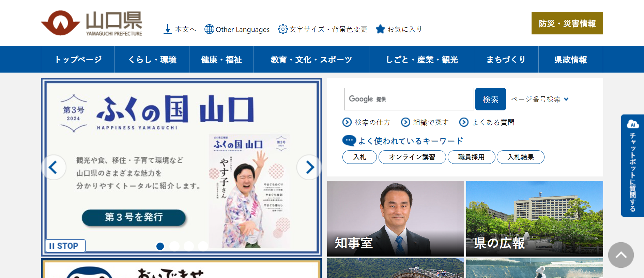Viewport: 644px width, 278px height.
Task: Open the 県の広報 thumbnail
Action: (535, 219)
